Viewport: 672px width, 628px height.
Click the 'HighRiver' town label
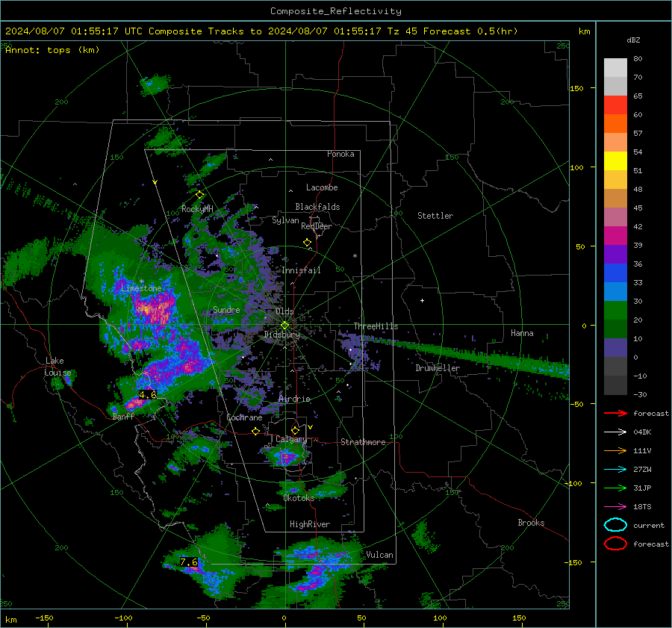(x=310, y=524)
